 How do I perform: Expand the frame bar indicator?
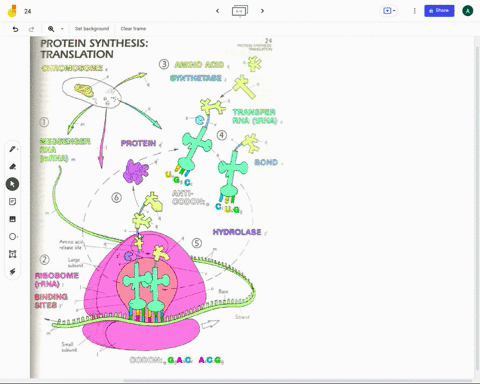240,11
